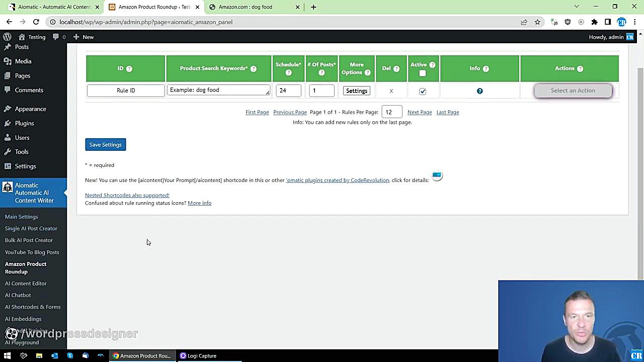Open Settings in the WordPress sidebar

coord(25,166)
